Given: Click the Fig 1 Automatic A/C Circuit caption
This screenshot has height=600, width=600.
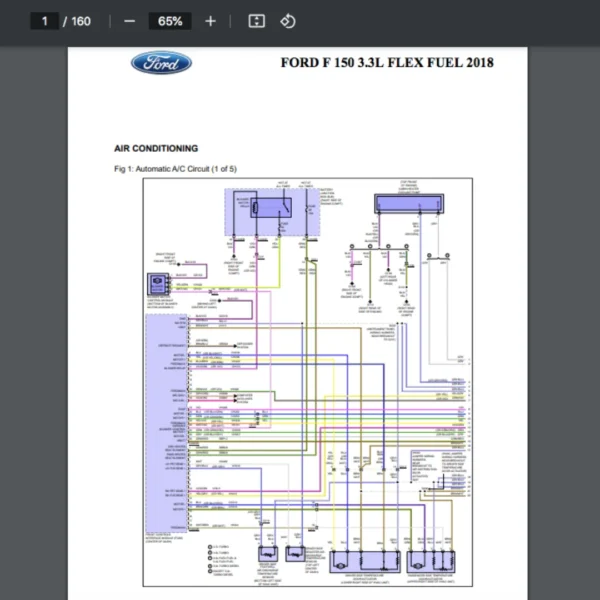Looking at the screenshot, I should (175, 169).
